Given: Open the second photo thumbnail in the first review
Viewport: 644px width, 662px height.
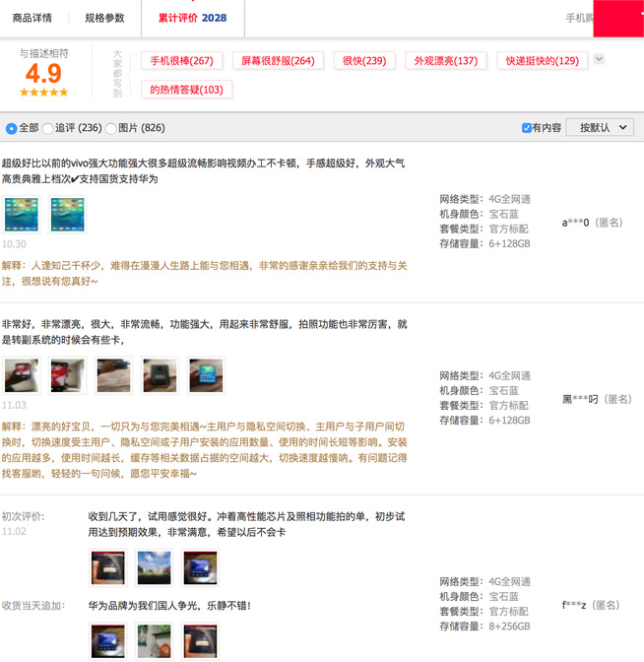Looking at the screenshot, I should tap(67, 215).
